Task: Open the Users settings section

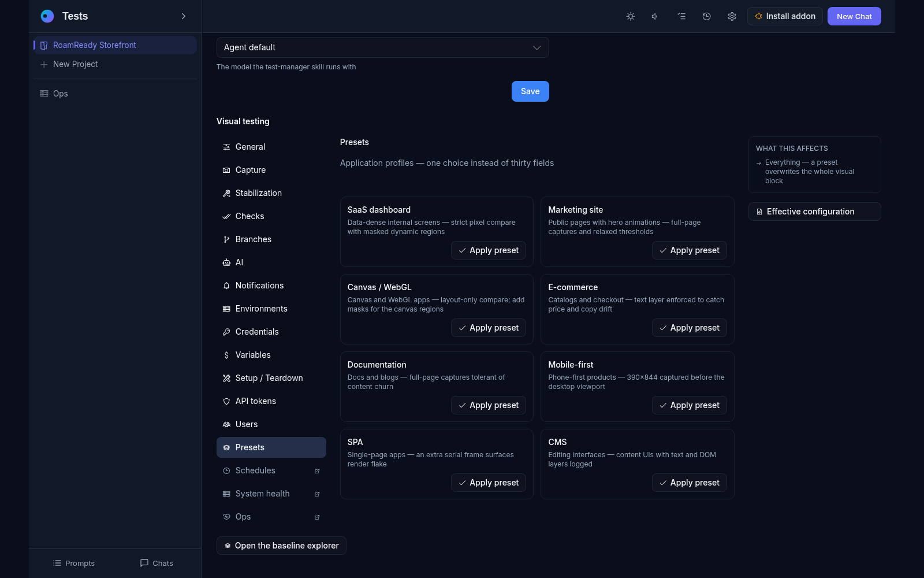Action: (271, 424)
